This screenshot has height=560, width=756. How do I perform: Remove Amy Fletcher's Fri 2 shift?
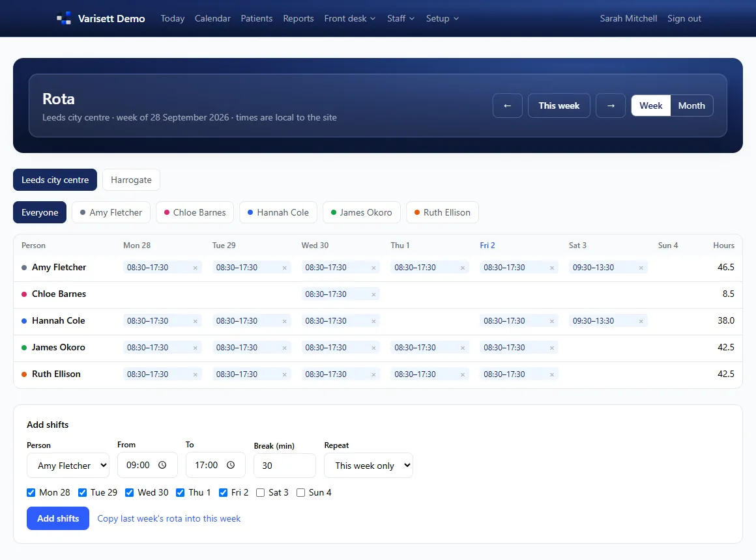552,268
